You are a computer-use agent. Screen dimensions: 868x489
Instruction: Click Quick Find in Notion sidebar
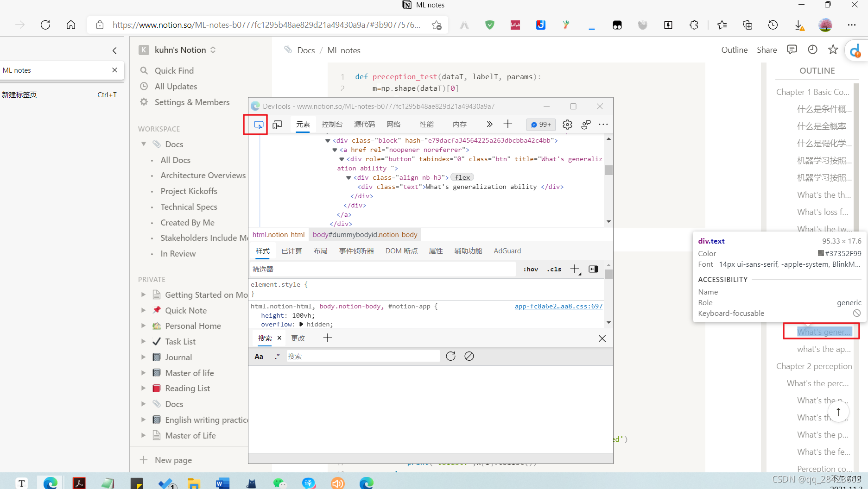coord(174,70)
